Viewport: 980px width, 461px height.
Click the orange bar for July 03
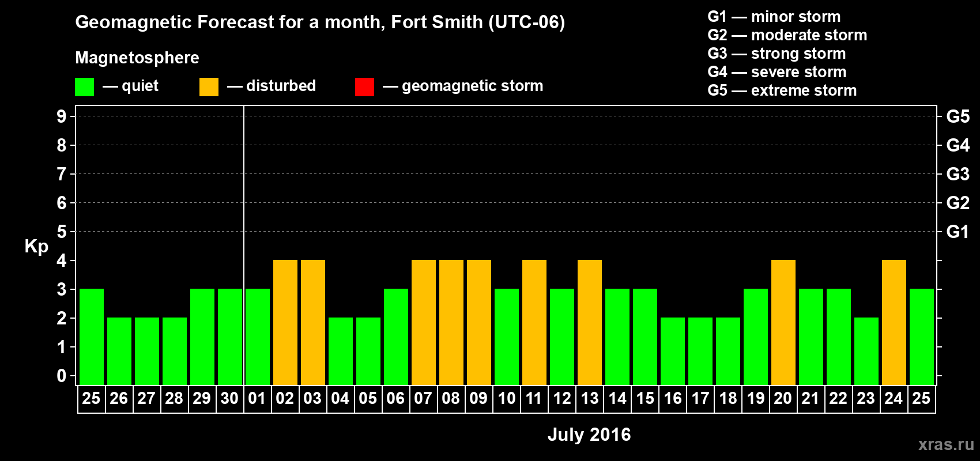[313, 322]
